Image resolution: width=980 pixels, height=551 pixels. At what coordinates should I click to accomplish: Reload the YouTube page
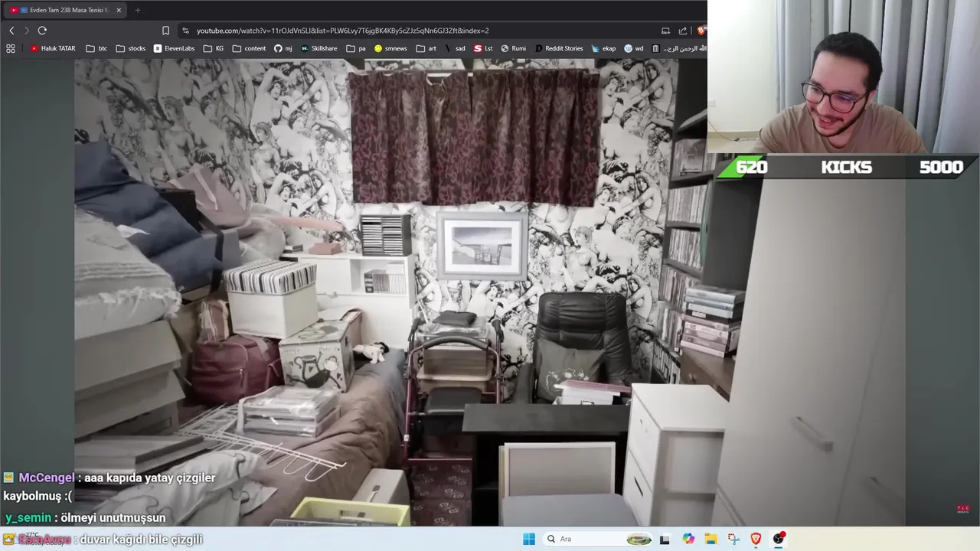[x=42, y=31]
